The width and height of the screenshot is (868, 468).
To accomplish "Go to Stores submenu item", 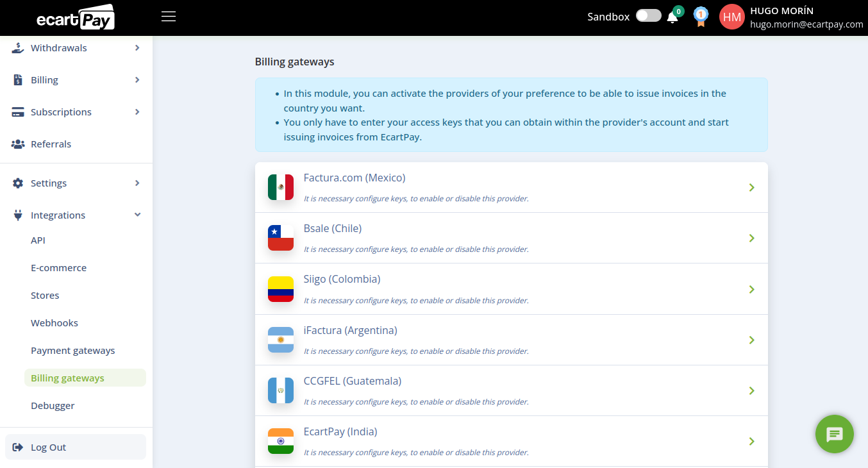I will click(45, 296).
